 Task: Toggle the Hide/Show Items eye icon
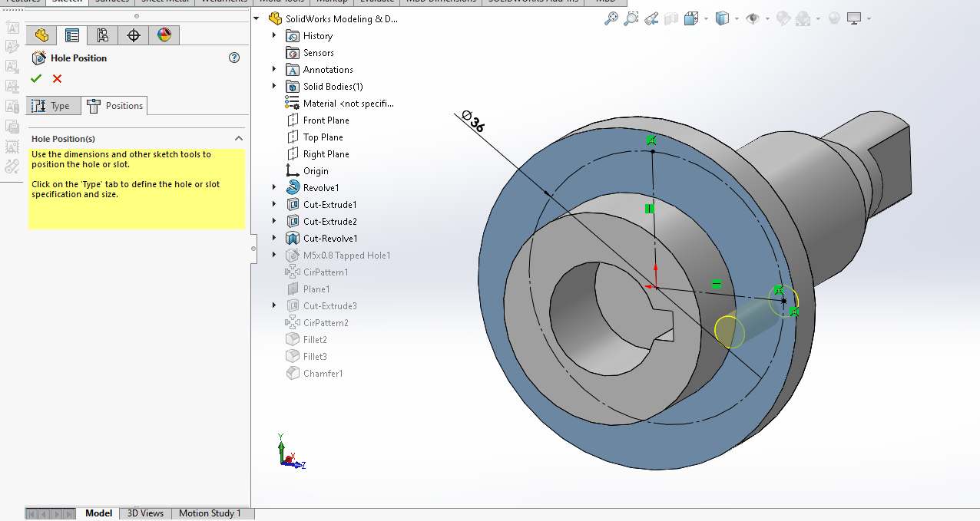(x=752, y=18)
